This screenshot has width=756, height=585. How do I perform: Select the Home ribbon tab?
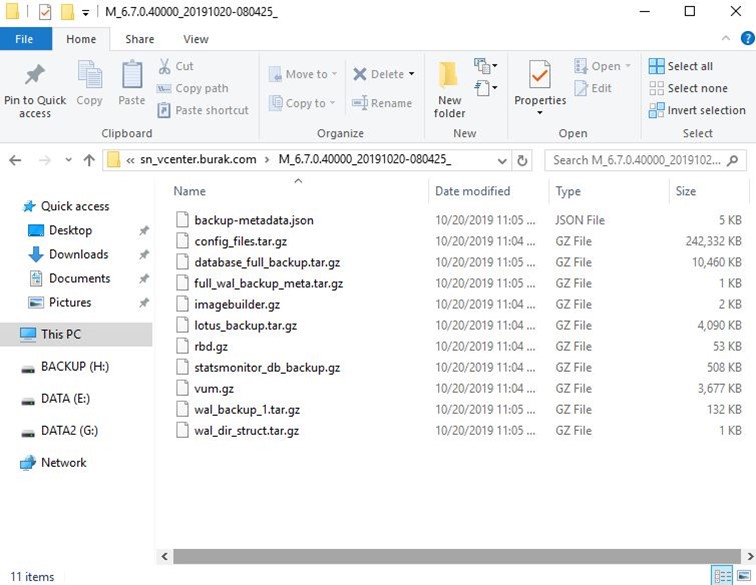(81, 39)
